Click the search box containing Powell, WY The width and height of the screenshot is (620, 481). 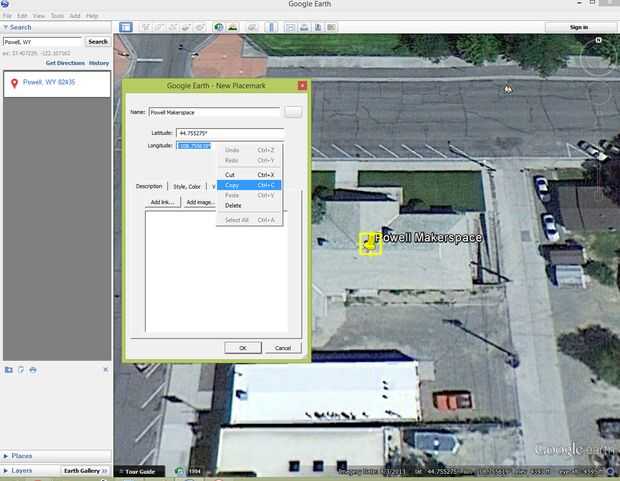pyautogui.click(x=42, y=42)
